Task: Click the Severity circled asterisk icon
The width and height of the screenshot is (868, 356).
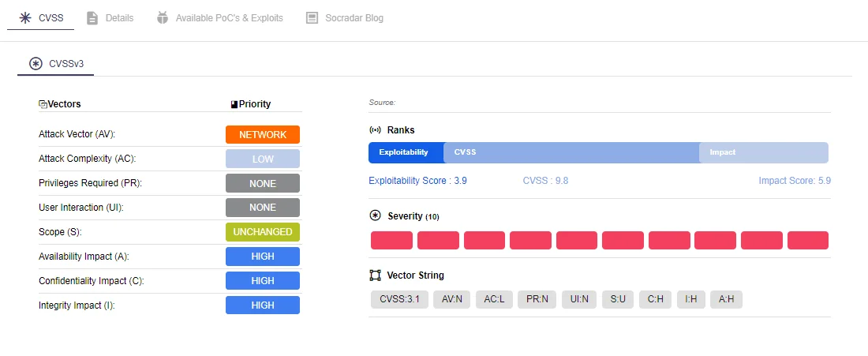Action: [375, 215]
